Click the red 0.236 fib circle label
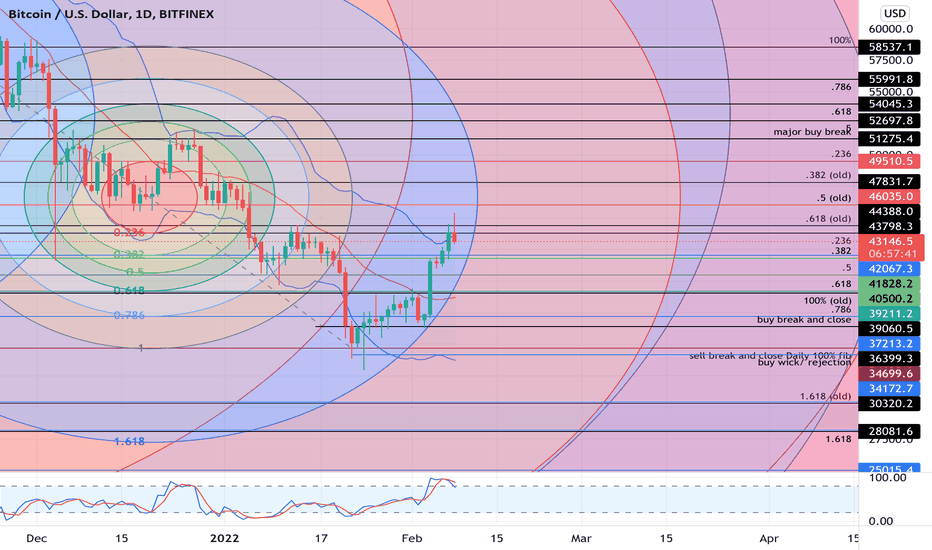The image size is (932, 550). pos(129,232)
